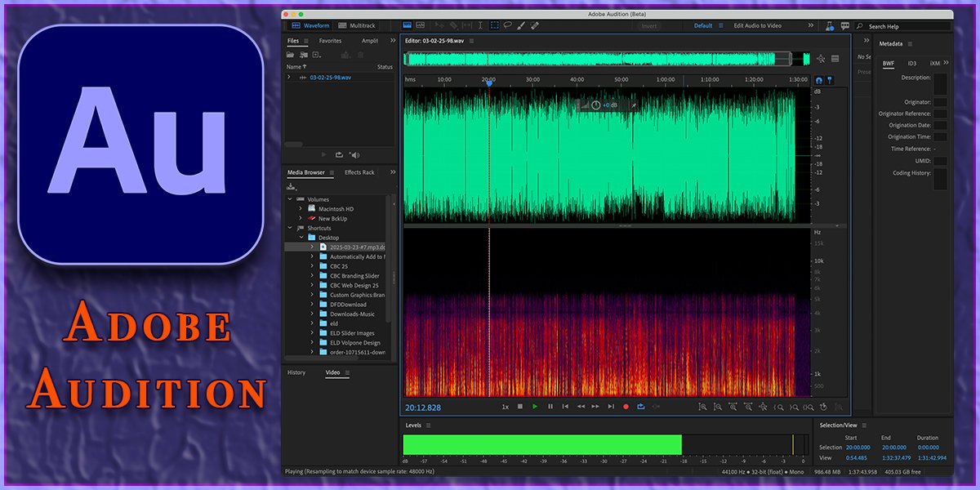
Task: Click the Rewind button
Action: [x=581, y=406]
